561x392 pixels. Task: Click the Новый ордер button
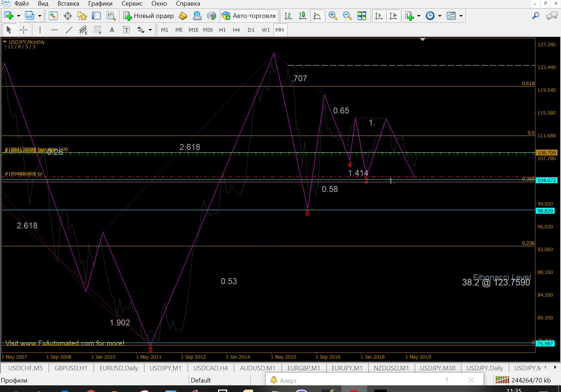tap(149, 16)
